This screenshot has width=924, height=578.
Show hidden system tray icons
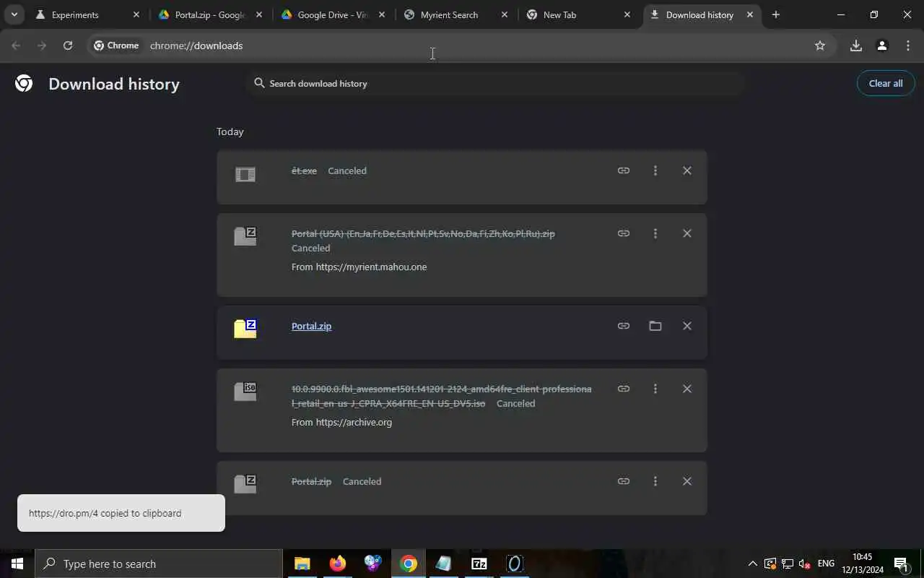coord(753,564)
